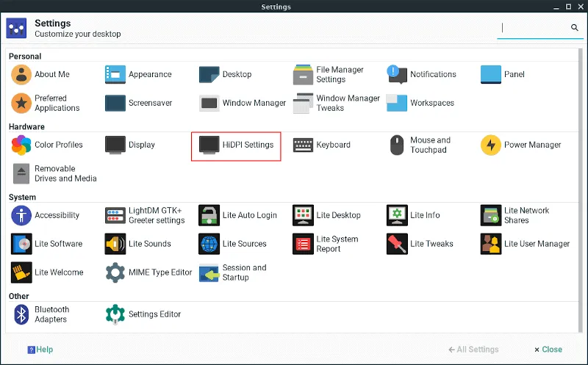This screenshot has height=365, width=588.
Task: Open the Keyboard settings
Action: point(322,145)
